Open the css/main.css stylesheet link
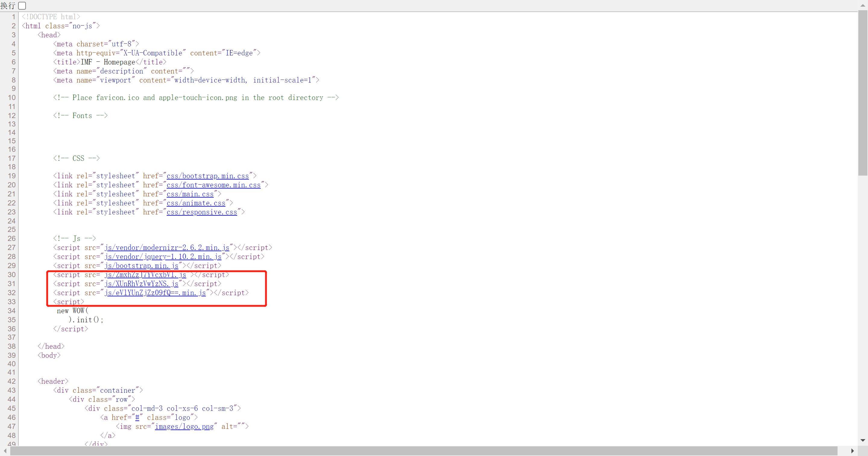Screen dimensions: 868x456 [190, 194]
